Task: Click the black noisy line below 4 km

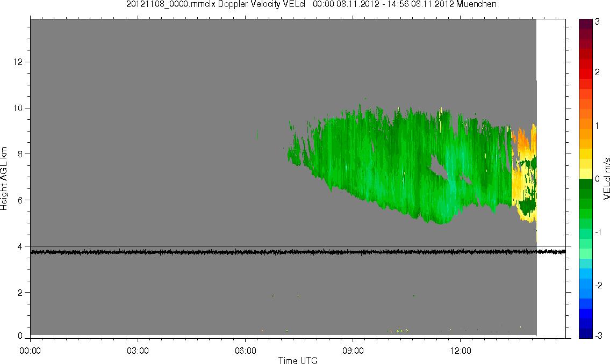Action: tap(298, 252)
